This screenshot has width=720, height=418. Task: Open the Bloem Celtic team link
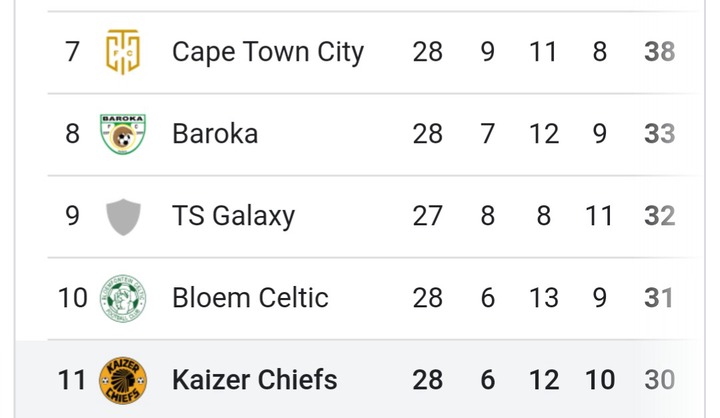pos(250,298)
